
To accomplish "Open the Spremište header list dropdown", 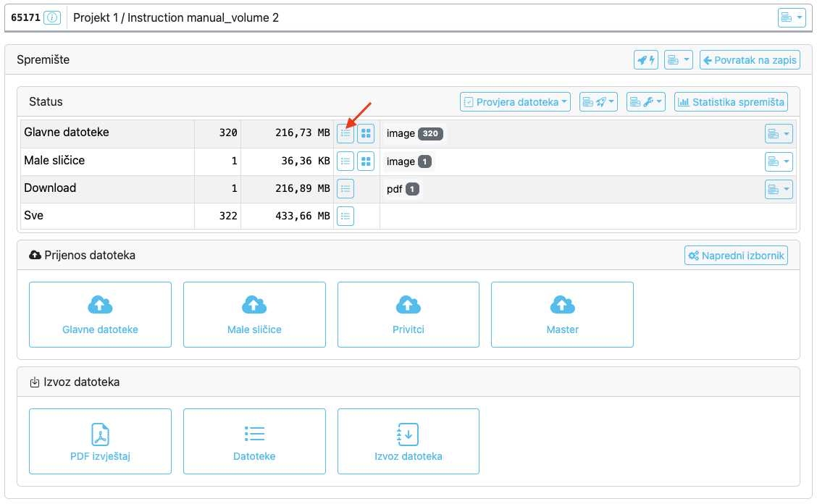I will coord(679,60).
